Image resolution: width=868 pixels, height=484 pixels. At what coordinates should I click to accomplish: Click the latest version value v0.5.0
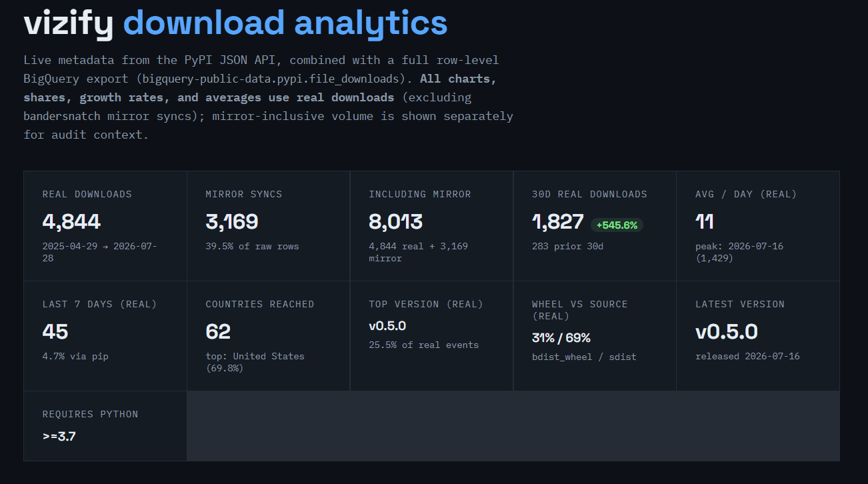[727, 331]
